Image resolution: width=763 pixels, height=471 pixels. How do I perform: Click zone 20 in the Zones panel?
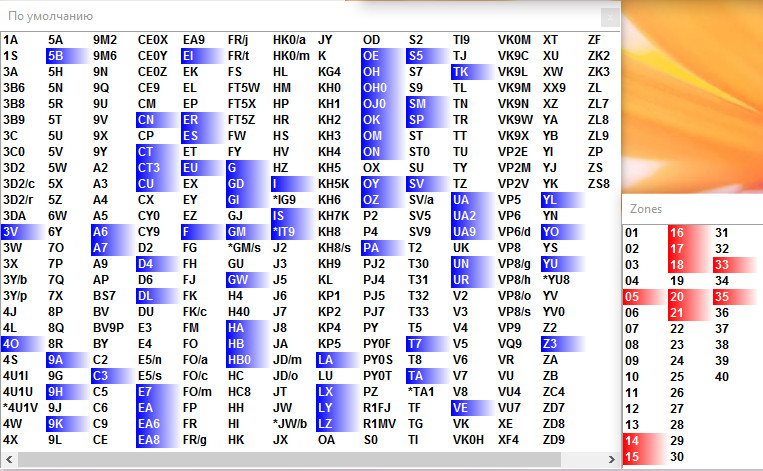click(x=676, y=297)
